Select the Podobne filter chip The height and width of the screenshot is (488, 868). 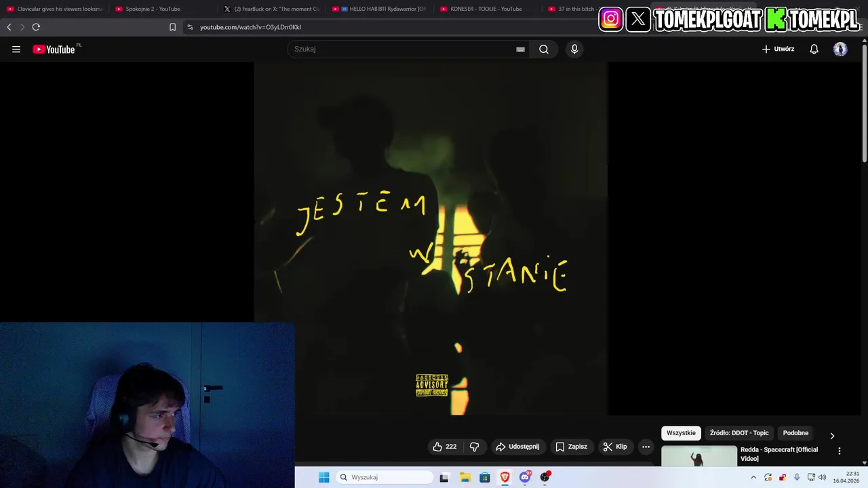[x=795, y=433]
